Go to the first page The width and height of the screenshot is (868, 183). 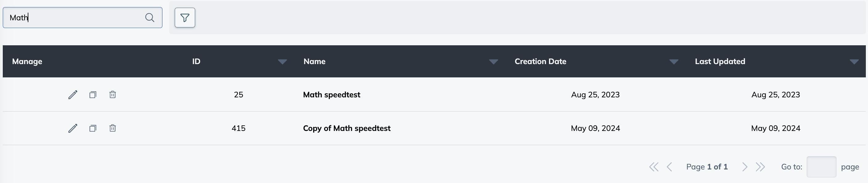654,167
